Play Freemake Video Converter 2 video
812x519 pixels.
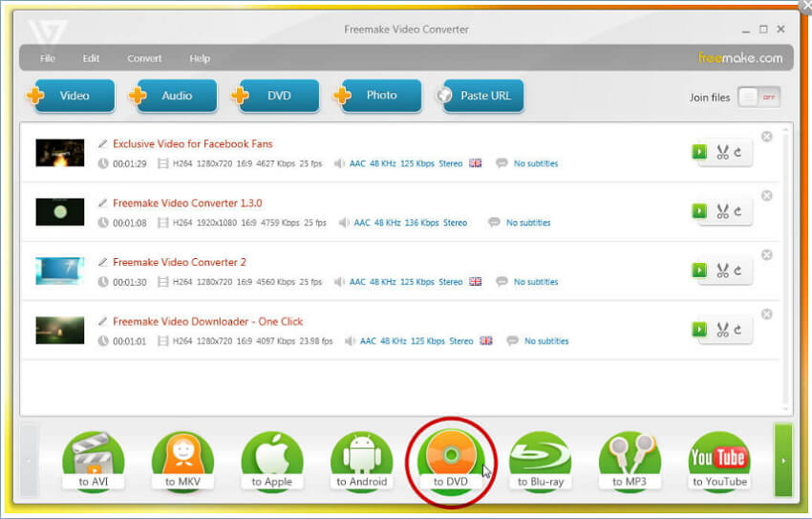[x=699, y=270]
